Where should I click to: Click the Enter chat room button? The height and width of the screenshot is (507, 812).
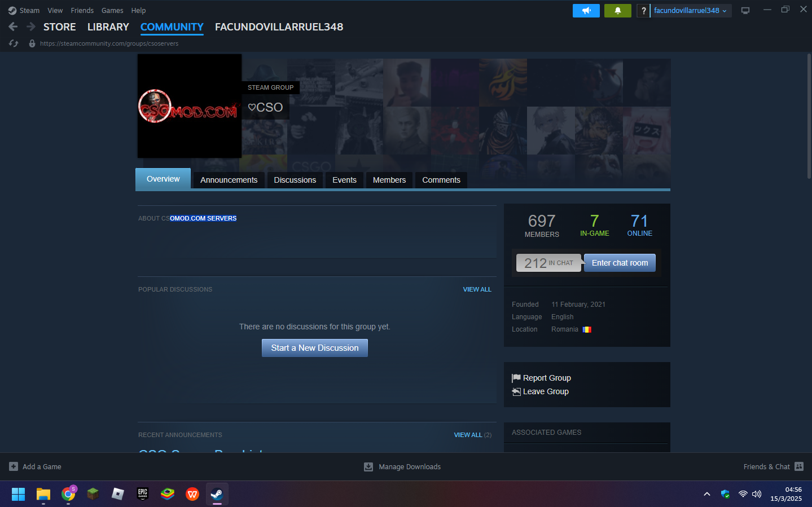pyautogui.click(x=620, y=263)
